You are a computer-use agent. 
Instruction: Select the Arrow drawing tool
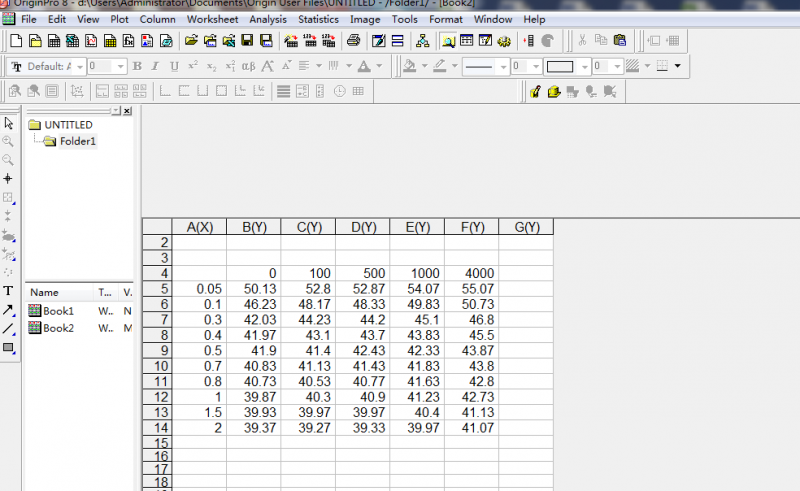click(8, 310)
